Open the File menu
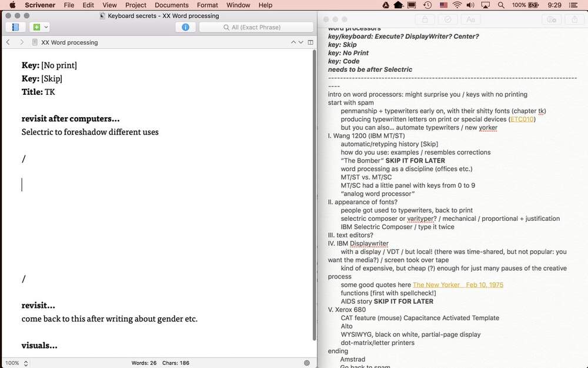This screenshot has height=368, width=588. point(69,5)
